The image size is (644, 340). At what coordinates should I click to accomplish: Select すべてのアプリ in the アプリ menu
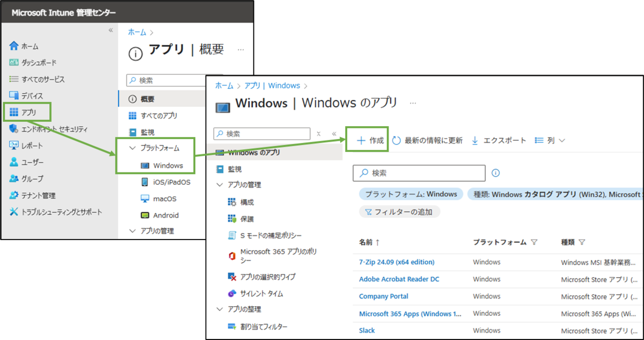click(x=153, y=115)
